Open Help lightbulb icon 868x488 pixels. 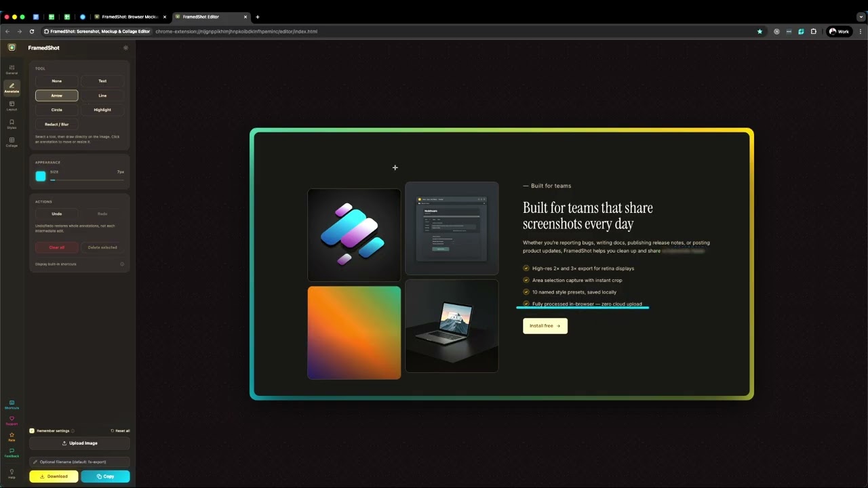(12, 473)
